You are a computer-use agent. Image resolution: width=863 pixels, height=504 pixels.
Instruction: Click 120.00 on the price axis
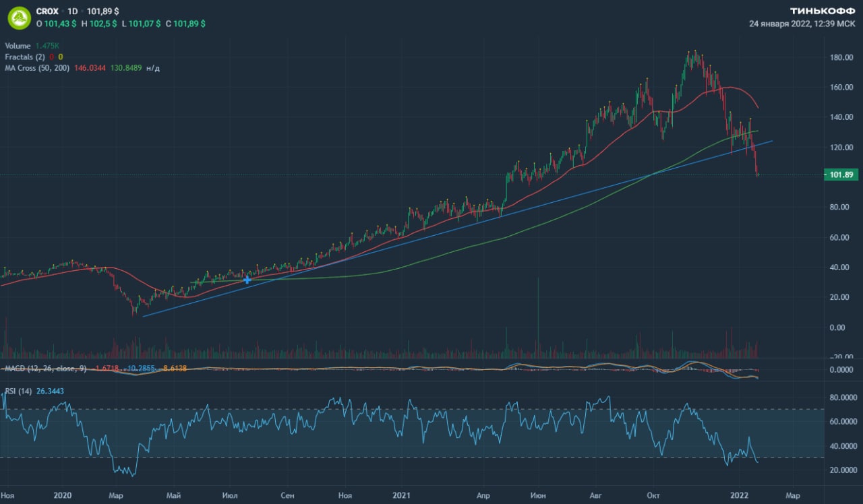click(842, 148)
